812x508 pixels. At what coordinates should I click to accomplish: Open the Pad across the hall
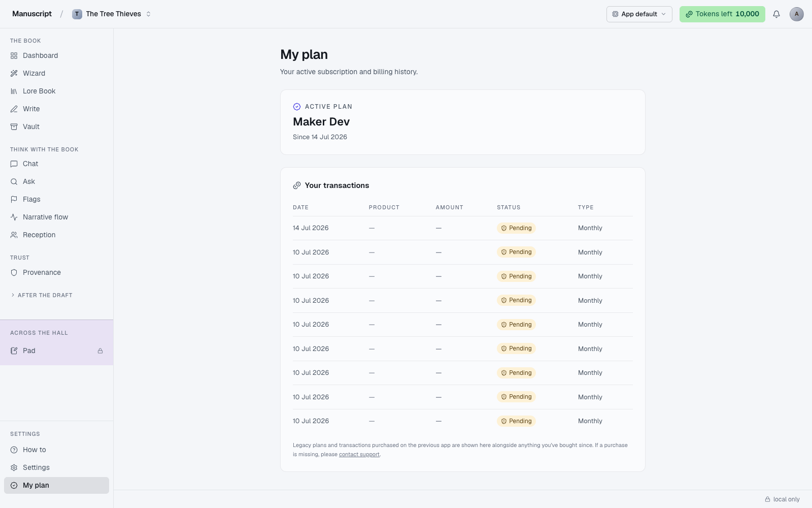[56, 351]
